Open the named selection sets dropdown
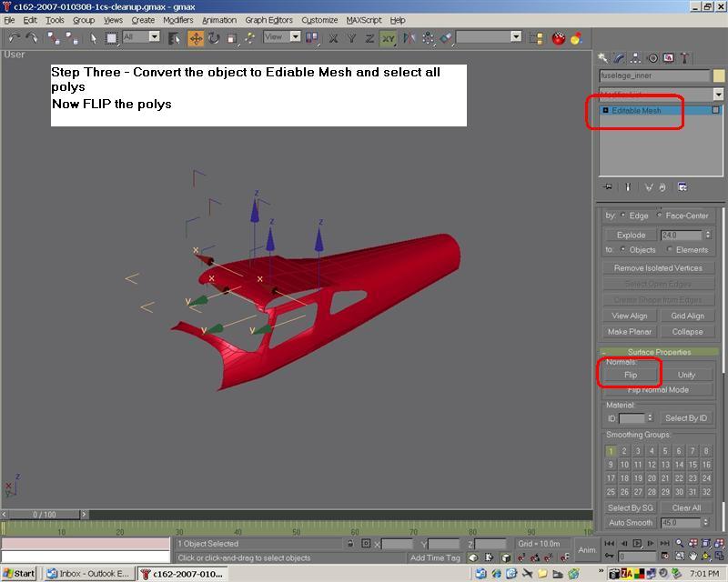 click(516, 36)
